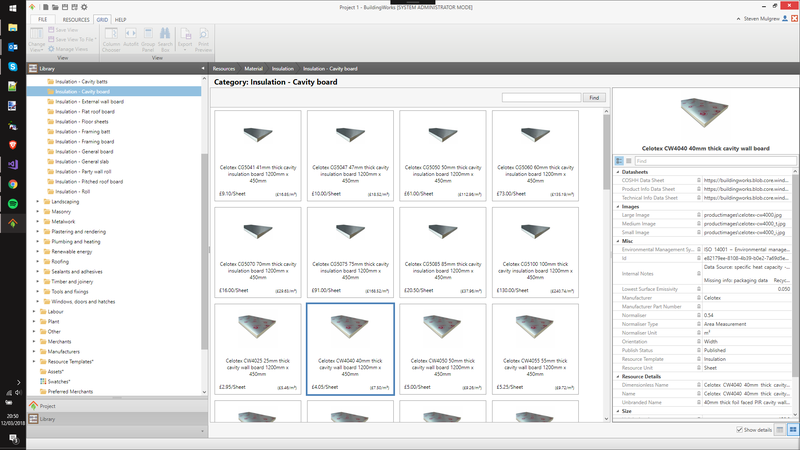Click the New file icon in quick toolbar
This screenshot has width=800, height=450.
45,7
